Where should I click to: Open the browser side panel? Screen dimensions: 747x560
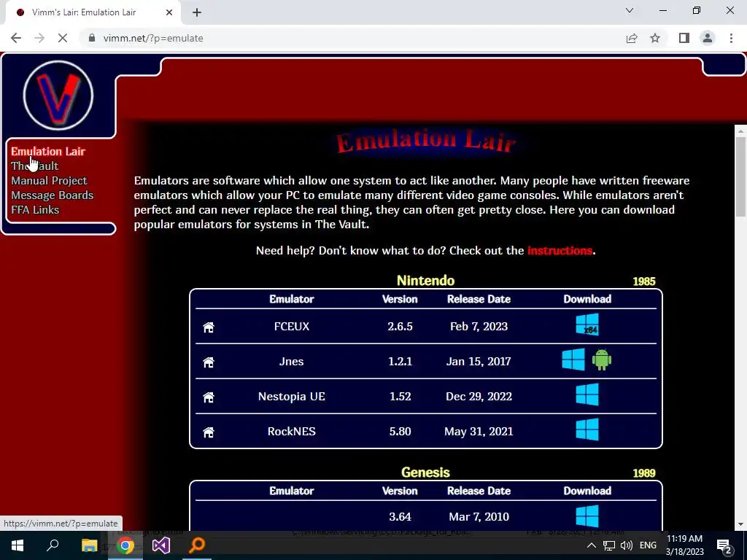coord(684,38)
